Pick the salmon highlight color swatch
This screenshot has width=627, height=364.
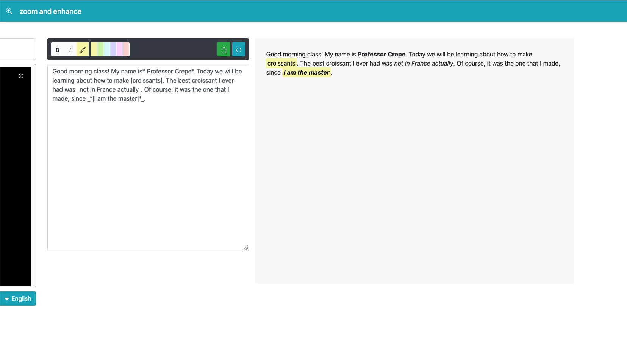point(126,49)
